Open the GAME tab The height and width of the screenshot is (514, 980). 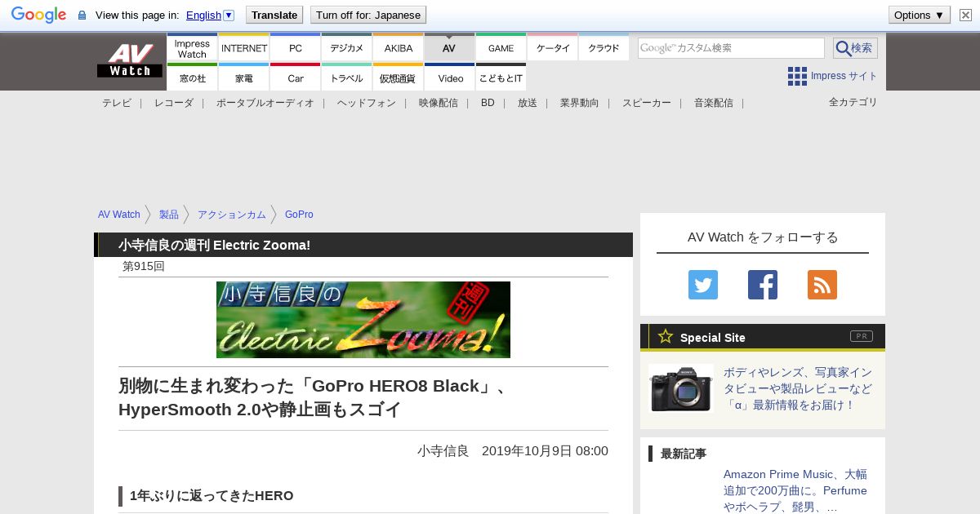click(501, 48)
